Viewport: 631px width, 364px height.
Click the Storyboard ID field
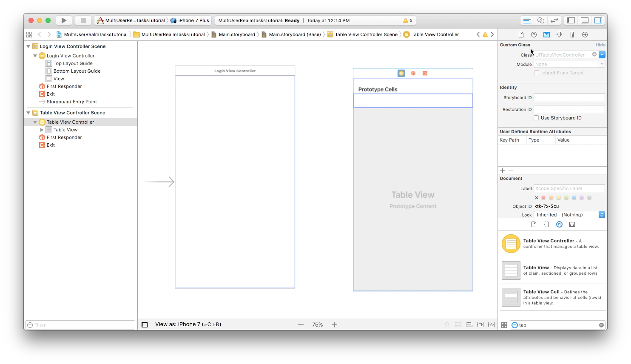pos(569,97)
